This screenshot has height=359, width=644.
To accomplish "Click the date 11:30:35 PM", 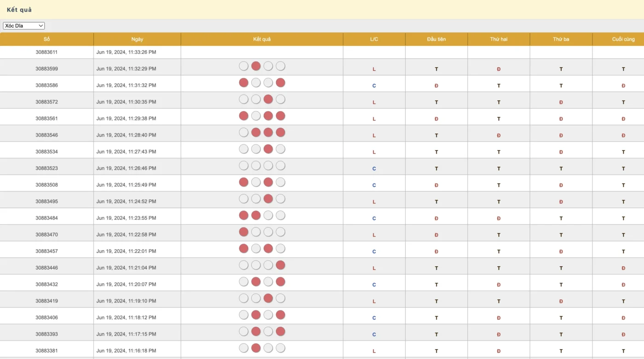I will (x=126, y=102).
